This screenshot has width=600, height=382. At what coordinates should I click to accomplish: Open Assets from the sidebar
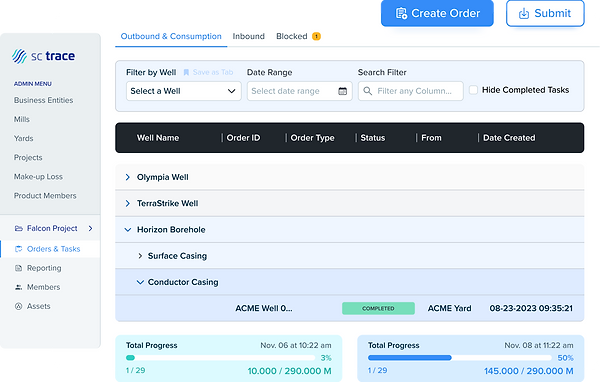(39, 306)
